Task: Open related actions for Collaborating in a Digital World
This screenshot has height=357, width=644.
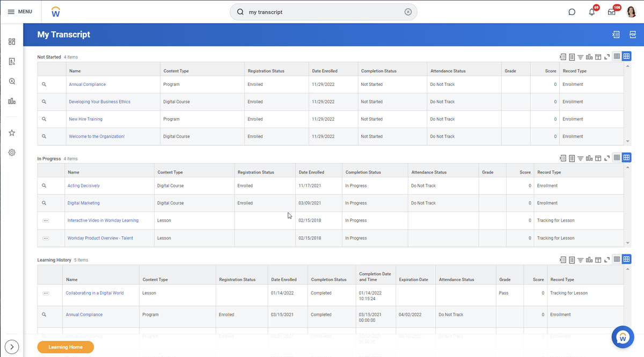Action: [x=46, y=293]
